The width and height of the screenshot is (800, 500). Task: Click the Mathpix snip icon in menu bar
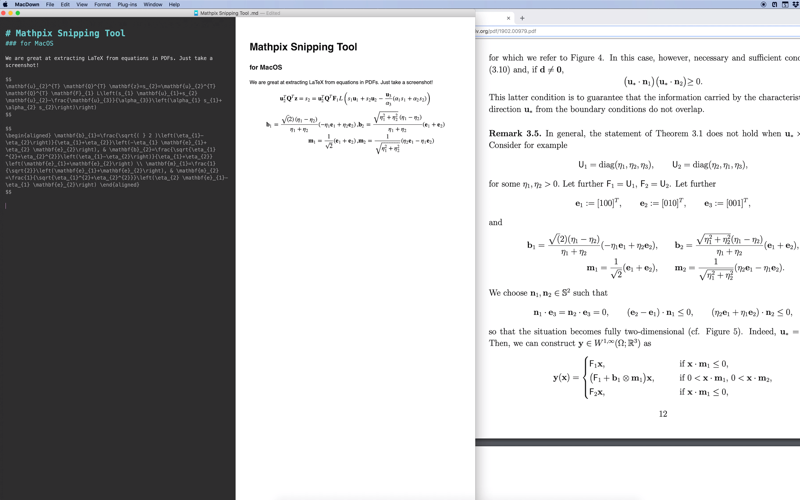(x=774, y=4)
